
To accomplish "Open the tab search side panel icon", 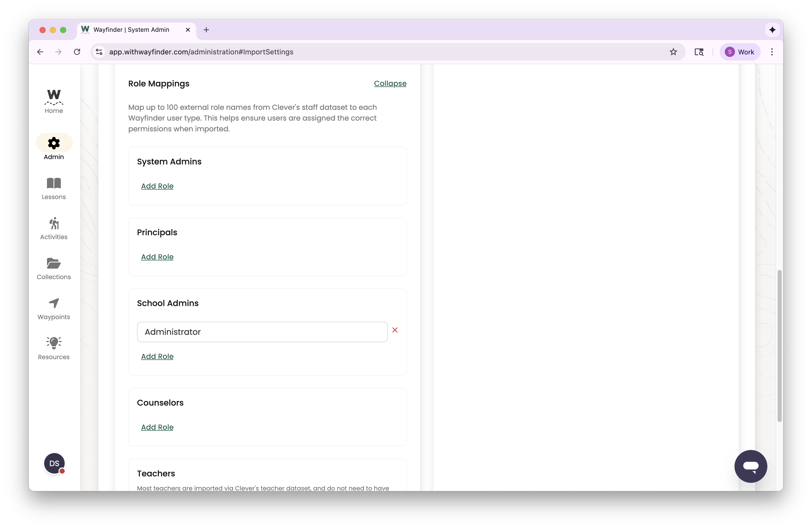I will [699, 52].
